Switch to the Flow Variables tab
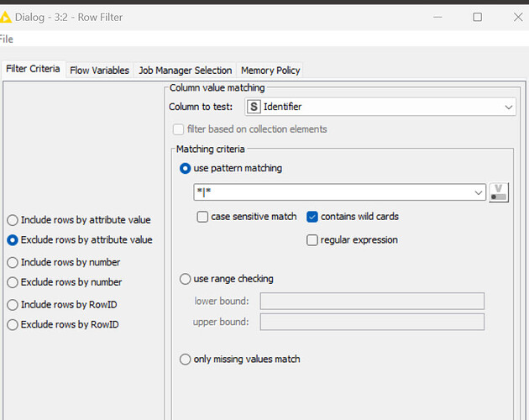Screen dimensions: 529x420 point(100,71)
